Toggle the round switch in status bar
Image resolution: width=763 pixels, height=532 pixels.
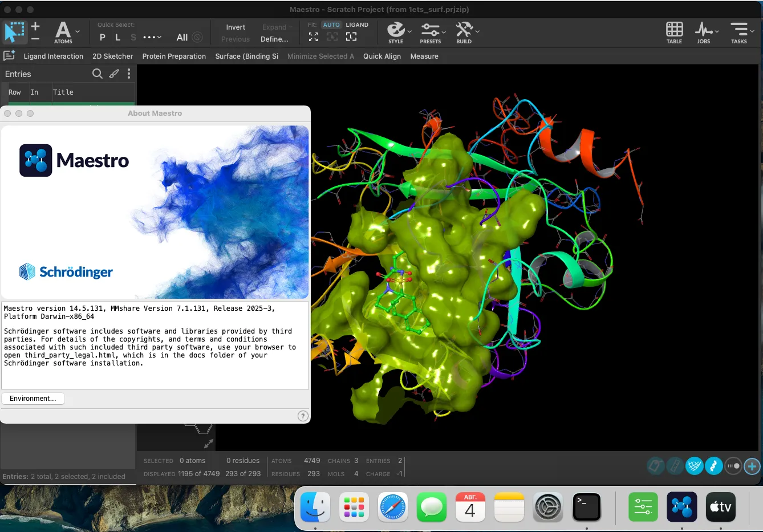[x=733, y=466]
